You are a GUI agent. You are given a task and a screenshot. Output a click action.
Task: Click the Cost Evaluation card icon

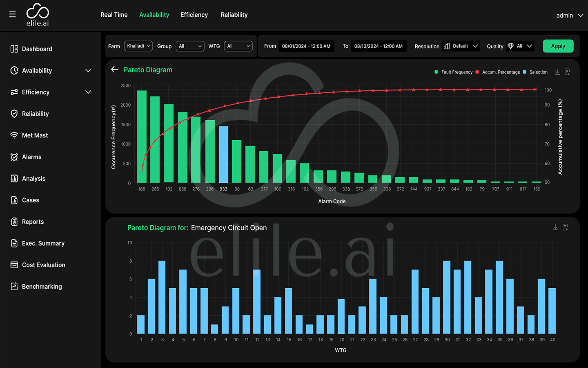(x=14, y=265)
